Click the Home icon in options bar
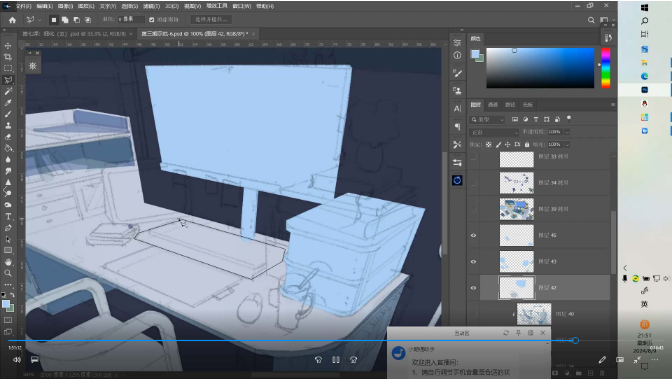The image size is (672, 379). pos(12,20)
